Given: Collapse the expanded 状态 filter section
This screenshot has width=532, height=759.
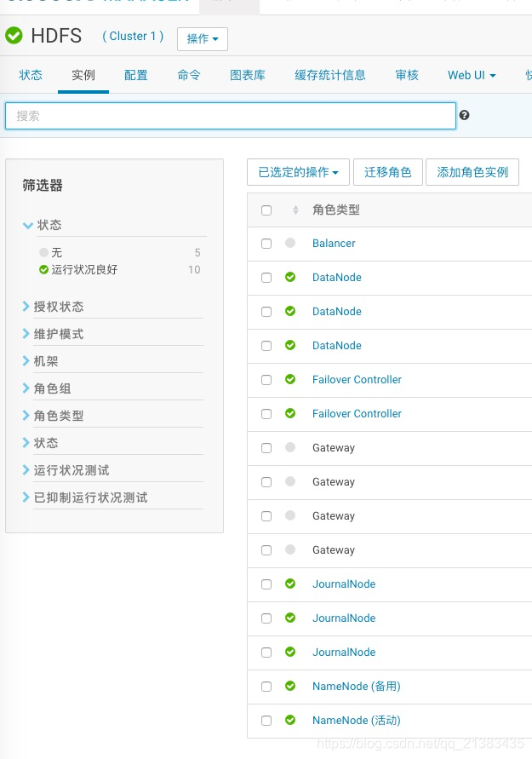Looking at the screenshot, I should pos(27,225).
